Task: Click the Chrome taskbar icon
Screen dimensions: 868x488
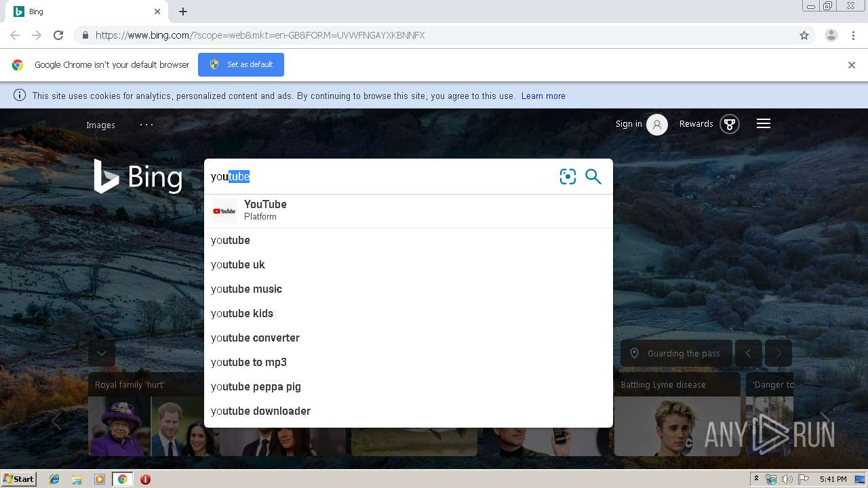Action: point(122,479)
